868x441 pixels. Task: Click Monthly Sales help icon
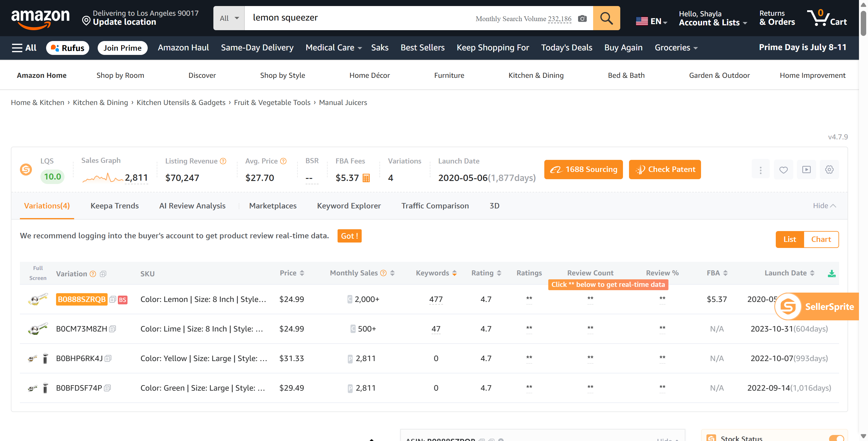[383, 273]
